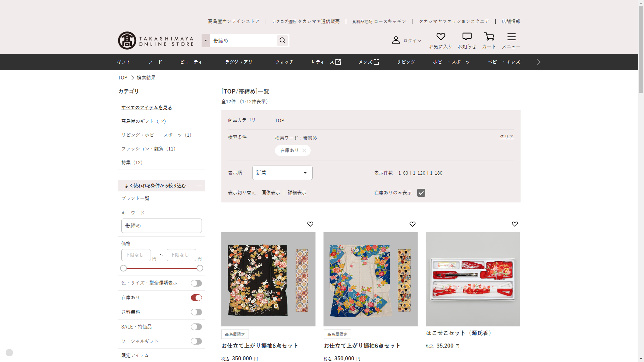
Task: Open the favorites heart in the header
Action: pyautogui.click(x=440, y=37)
